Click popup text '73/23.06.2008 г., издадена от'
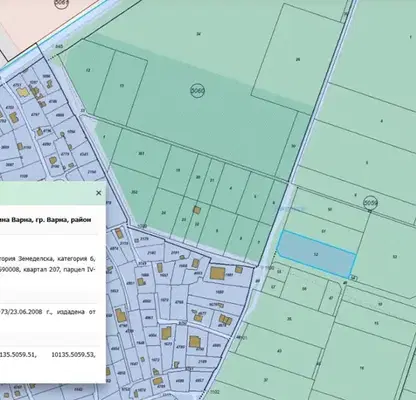The height and width of the screenshot is (400, 416). click(x=48, y=312)
